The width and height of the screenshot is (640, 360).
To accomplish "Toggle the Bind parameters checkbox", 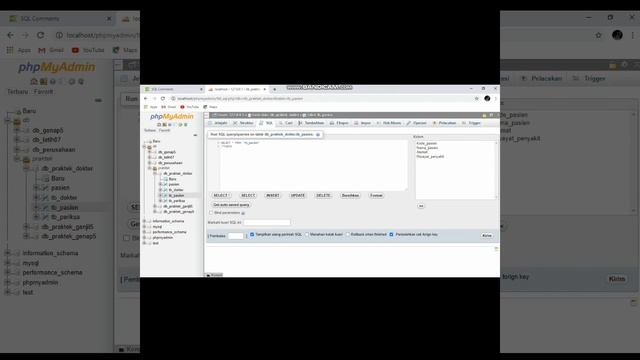I will 211,213.
